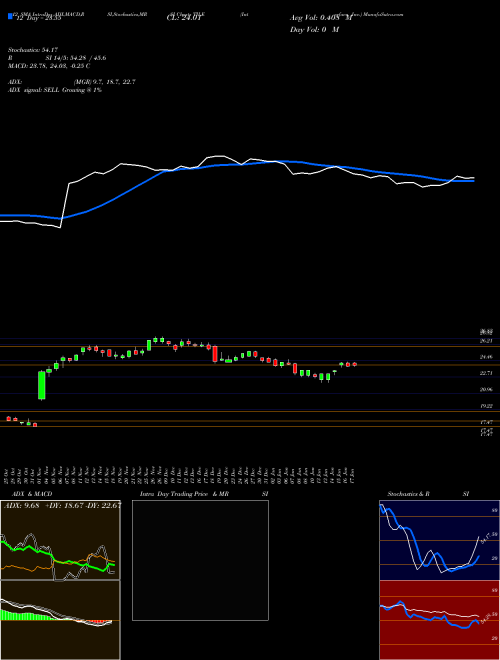Click the 'Intra Day Trading Price & MR' title
The width and height of the screenshot is (500, 660).
coord(184,494)
